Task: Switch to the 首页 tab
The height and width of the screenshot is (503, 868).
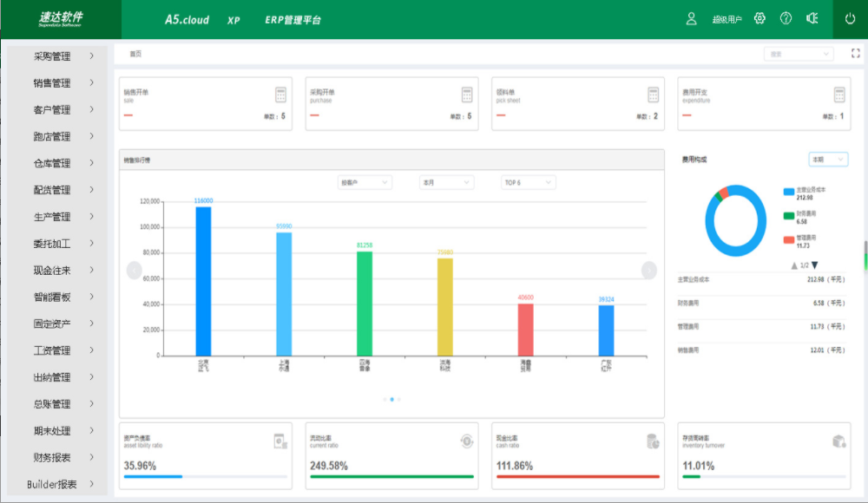Action: pyautogui.click(x=135, y=54)
